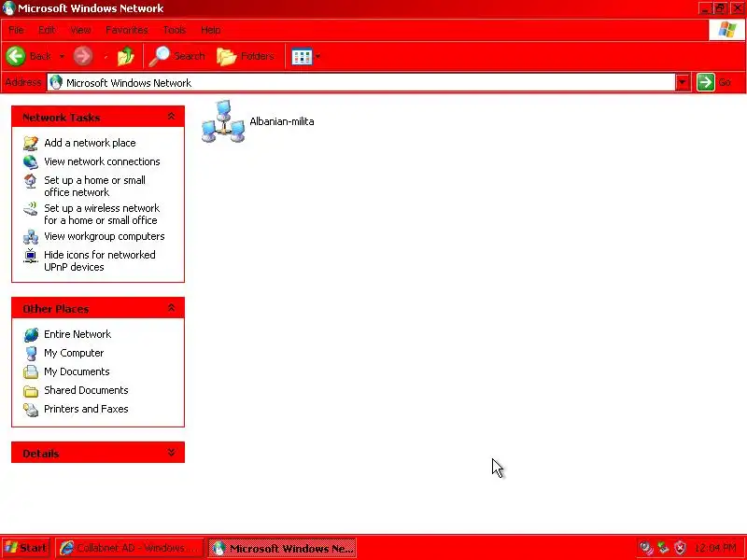
Task: Click Hide icons for networked UPnP devices
Action: (x=100, y=261)
